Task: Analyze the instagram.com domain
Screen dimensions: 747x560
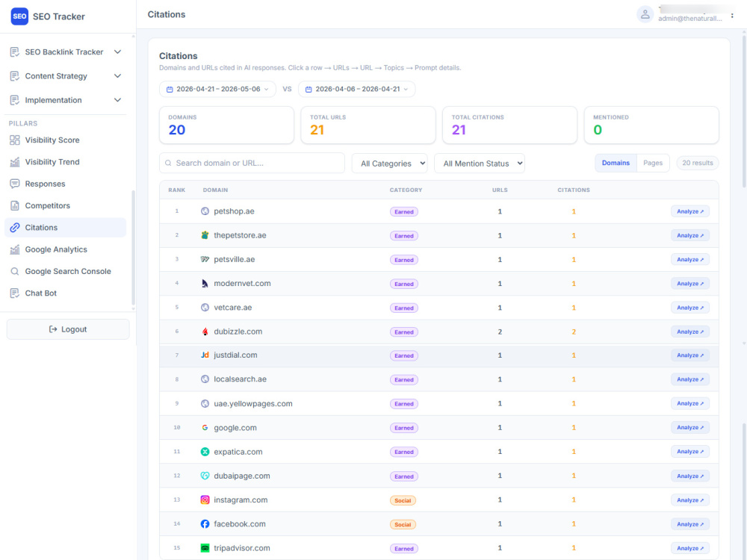Action: click(x=689, y=500)
